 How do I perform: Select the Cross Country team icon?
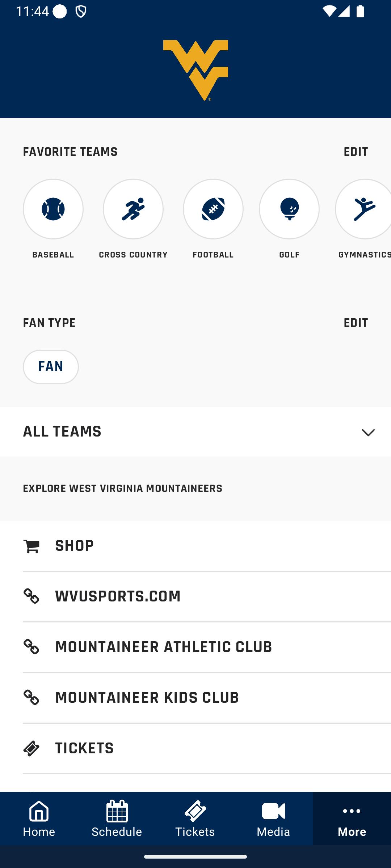click(133, 209)
